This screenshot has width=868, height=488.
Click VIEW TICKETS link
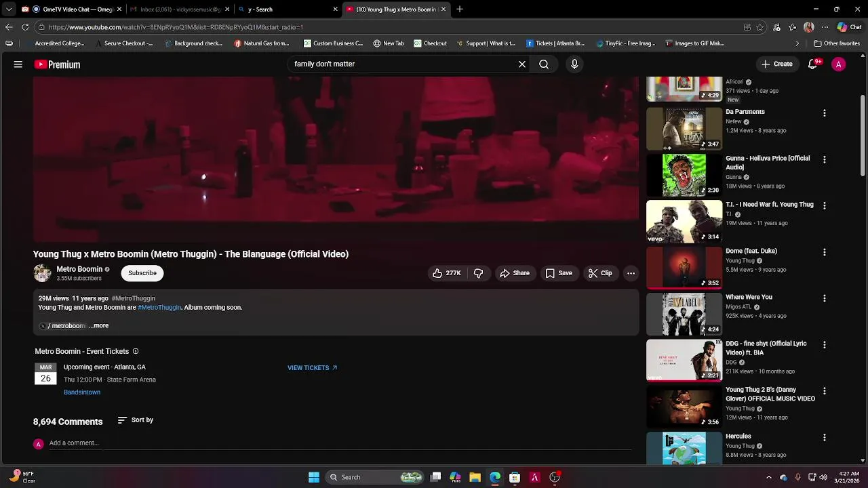(x=312, y=368)
